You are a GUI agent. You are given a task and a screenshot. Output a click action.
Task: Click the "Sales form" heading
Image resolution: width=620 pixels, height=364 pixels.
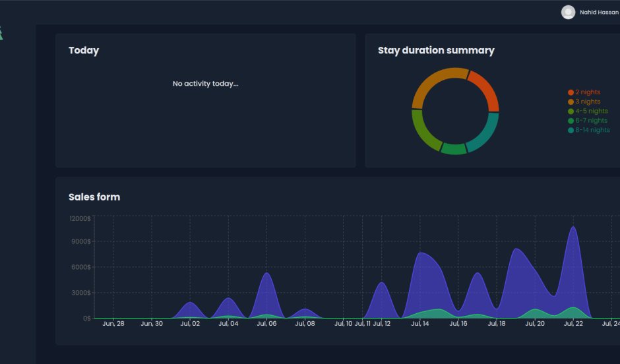[x=94, y=197]
